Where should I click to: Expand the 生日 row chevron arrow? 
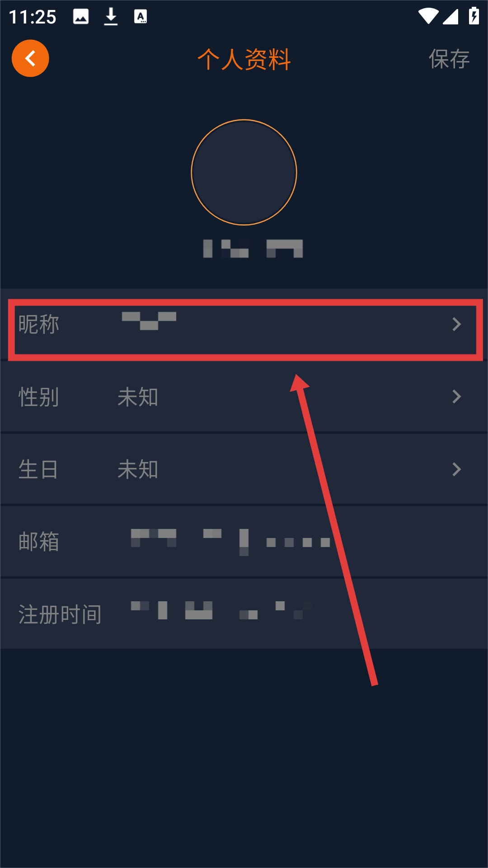tap(457, 469)
